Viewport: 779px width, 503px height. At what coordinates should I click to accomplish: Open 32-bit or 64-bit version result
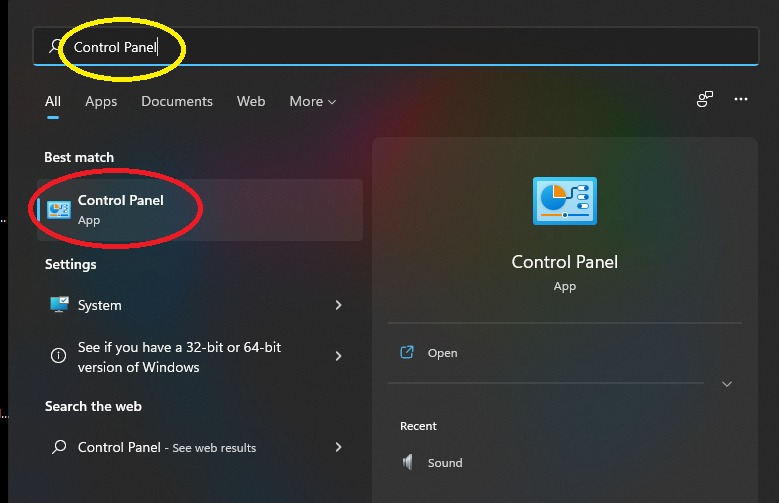point(198,357)
